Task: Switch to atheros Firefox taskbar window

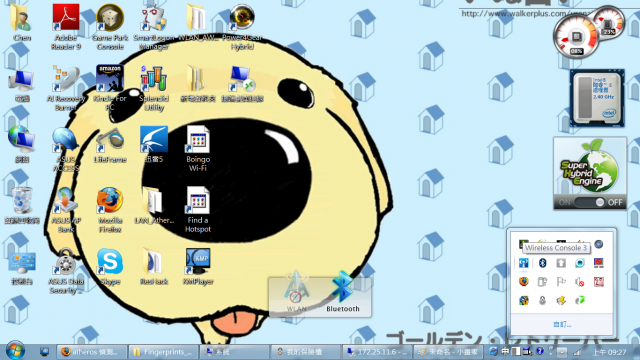Action: click(x=91, y=351)
